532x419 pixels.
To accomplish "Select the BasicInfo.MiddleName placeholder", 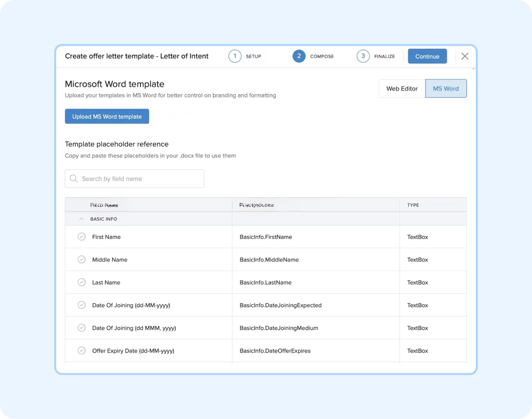I will coord(269,259).
